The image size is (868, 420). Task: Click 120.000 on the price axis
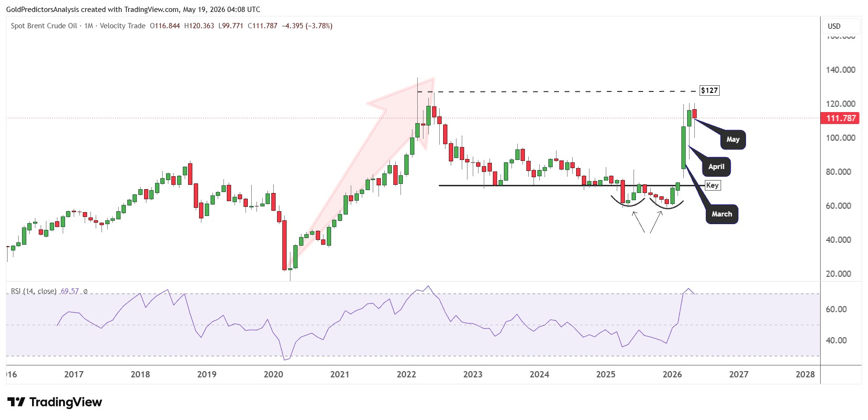[841, 104]
